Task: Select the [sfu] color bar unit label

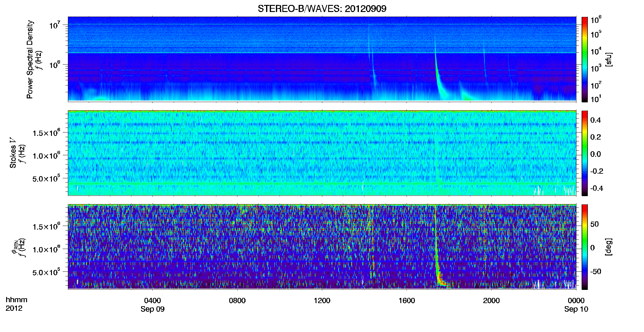Action: pos(609,59)
